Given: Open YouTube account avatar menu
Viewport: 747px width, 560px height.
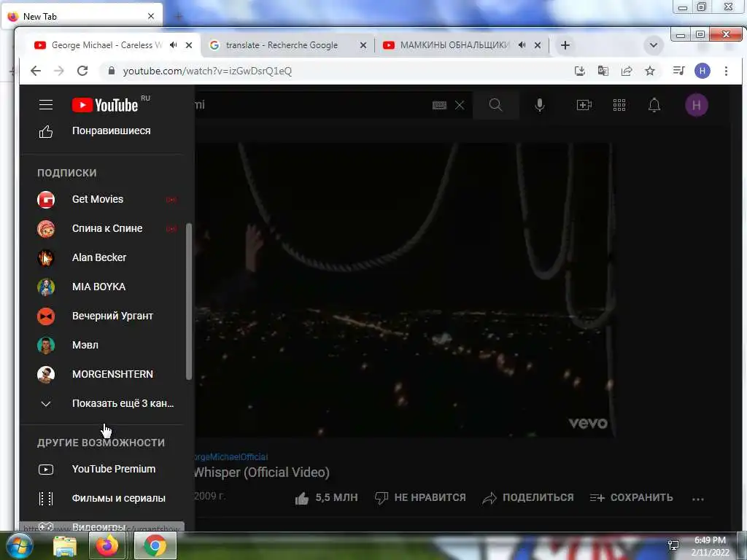Looking at the screenshot, I should [x=697, y=105].
